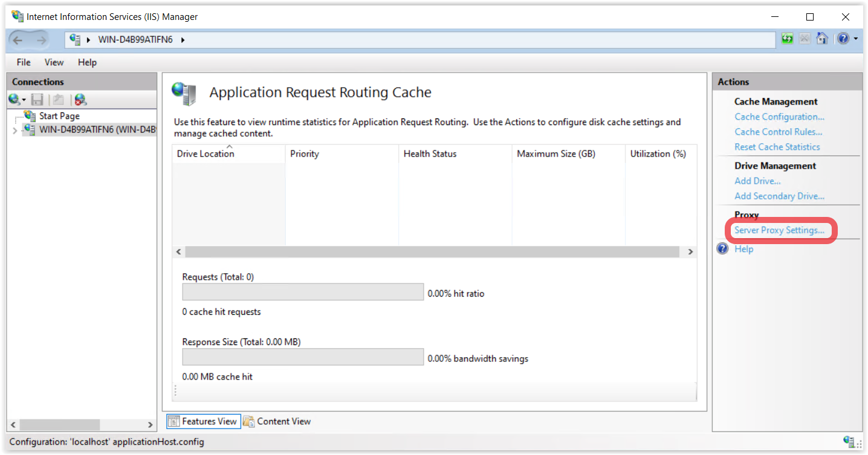The height and width of the screenshot is (455, 868).
Task: Click the Connections pane scroll left arrow
Action: click(x=13, y=425)
